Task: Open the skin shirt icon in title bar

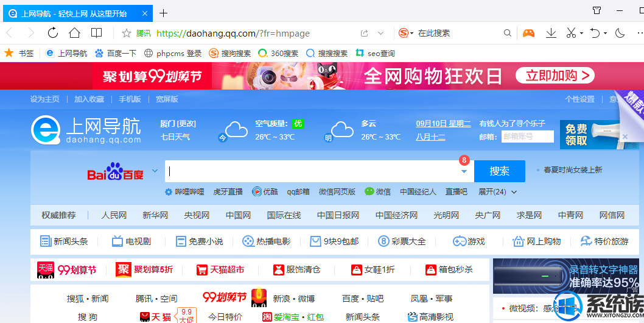Action: pyautogui.click(x=597, y=10)
